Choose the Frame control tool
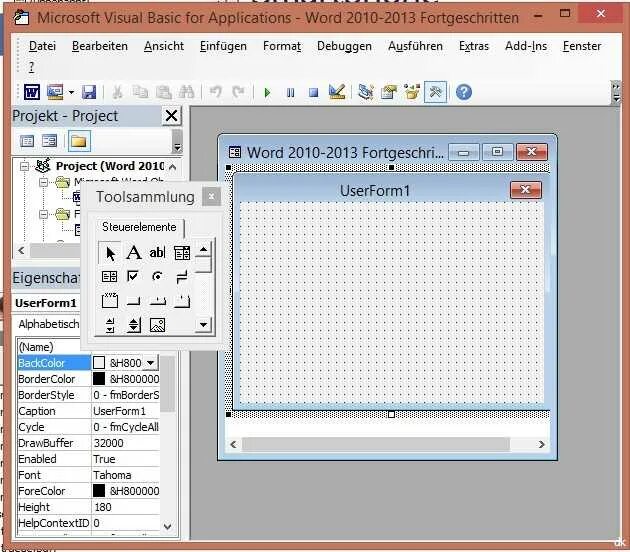The height and width of the screenshot is (552, 630). (x=109, y=301)
